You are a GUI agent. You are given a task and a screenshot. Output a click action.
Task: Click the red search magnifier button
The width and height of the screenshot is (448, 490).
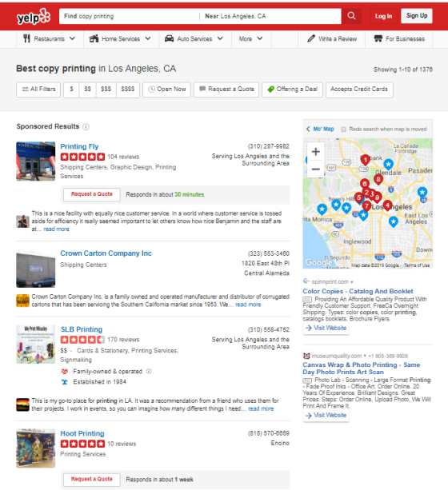(x=351, y=16)
